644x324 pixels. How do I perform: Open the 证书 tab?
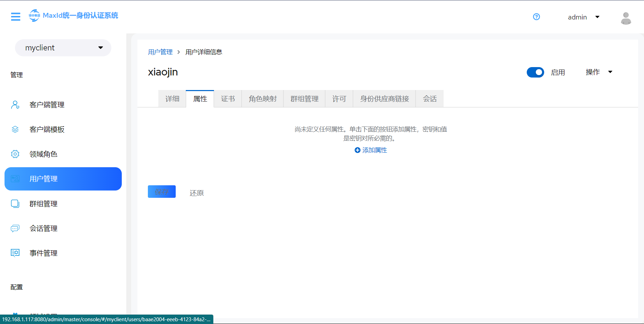[x=228, y=99]
